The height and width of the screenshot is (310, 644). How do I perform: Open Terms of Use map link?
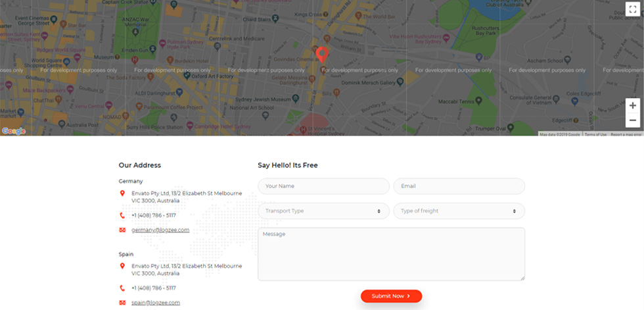point(595,134)
